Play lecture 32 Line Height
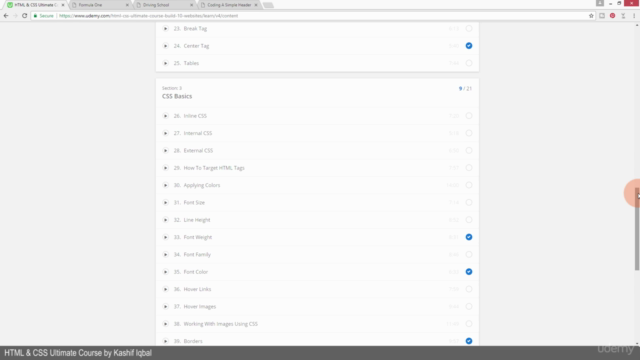The image size is (640, 360). [x=165, y=220]
